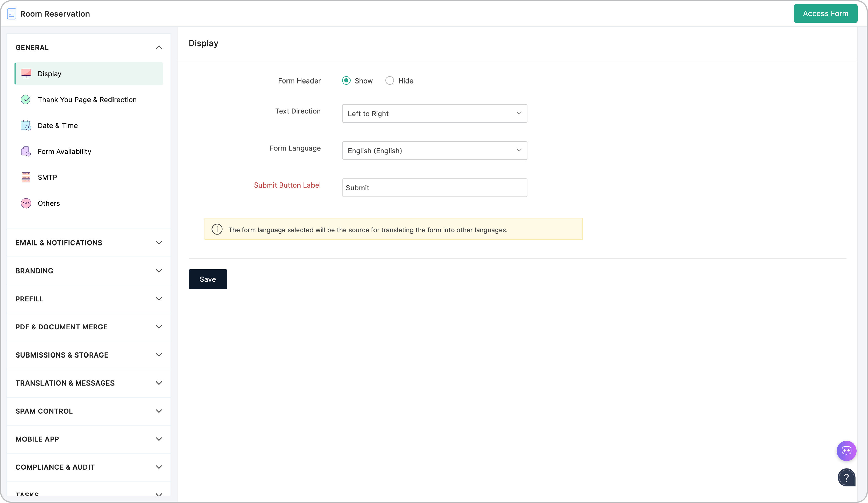Click the Access Form button

tap(825, 14)
